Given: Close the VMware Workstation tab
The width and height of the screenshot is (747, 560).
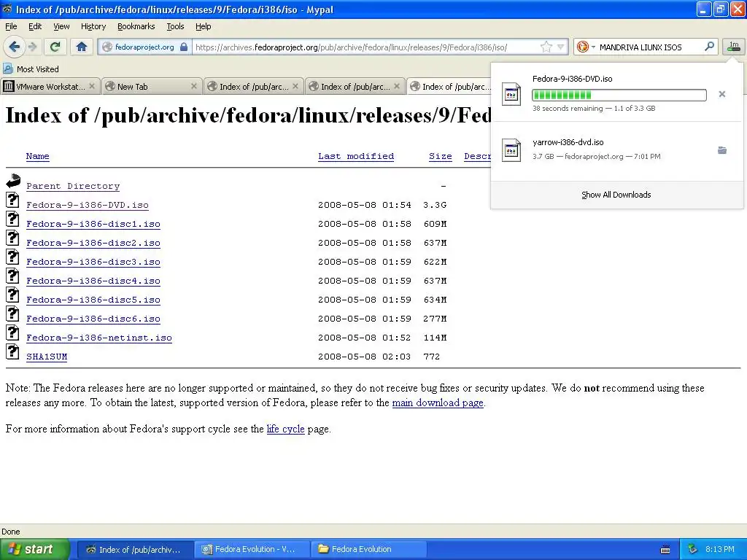Looking at the screenshot, I should 92,86.
